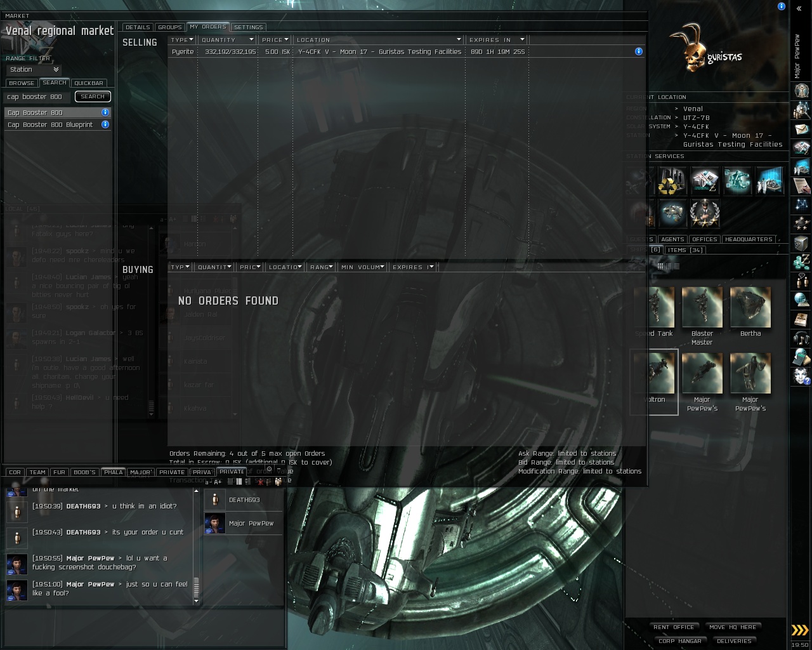Sort selling orders by Location column
This screenshot has height=650, width=812.
pyautogui.click(x=379, y=39)
